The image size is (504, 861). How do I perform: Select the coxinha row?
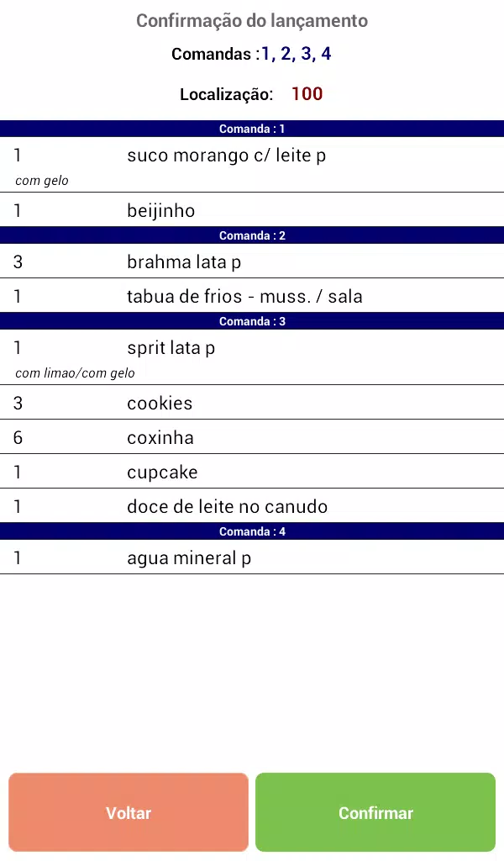(252, 436)
